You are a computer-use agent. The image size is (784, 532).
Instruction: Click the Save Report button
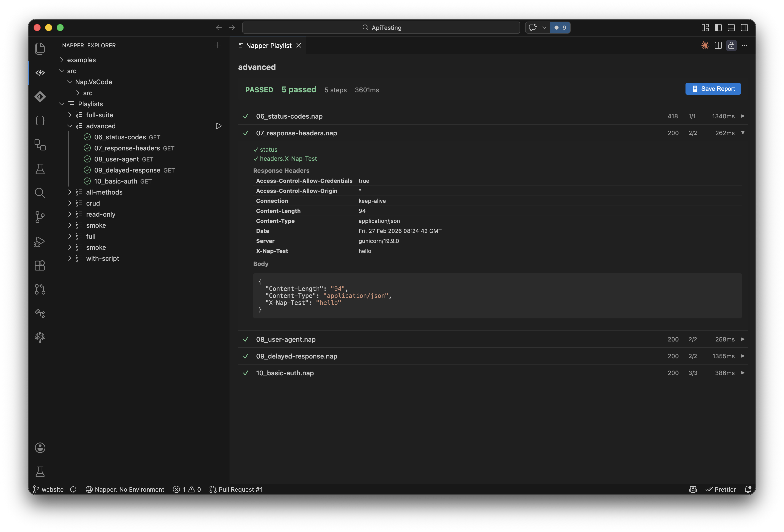coord(713,88)
